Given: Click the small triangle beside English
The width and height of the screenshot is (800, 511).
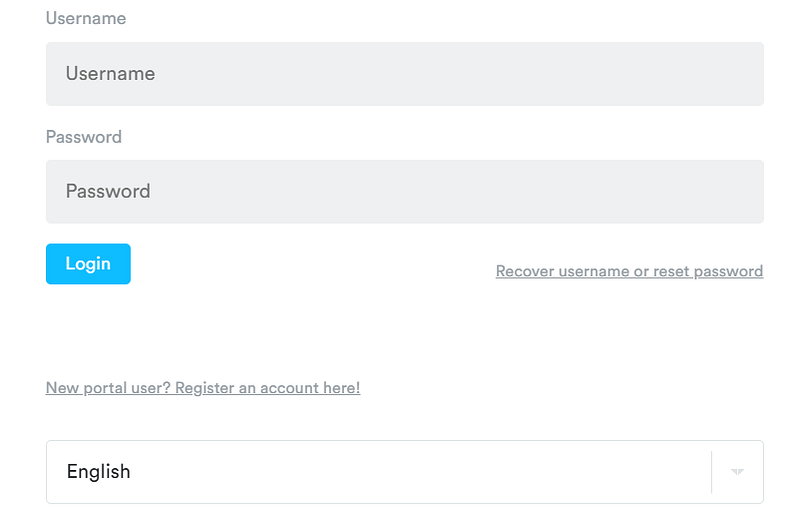Looking at the screenshot, I should tap(737, 472).
